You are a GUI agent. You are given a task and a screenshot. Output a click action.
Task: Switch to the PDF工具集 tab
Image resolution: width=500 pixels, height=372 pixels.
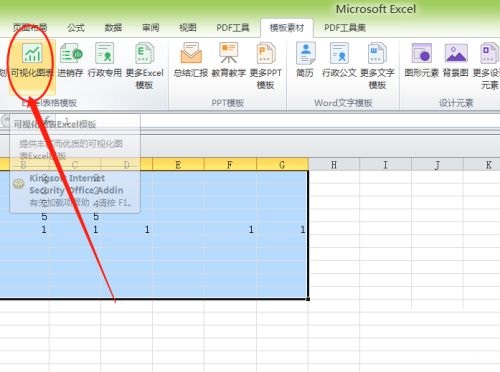(345, 28)
